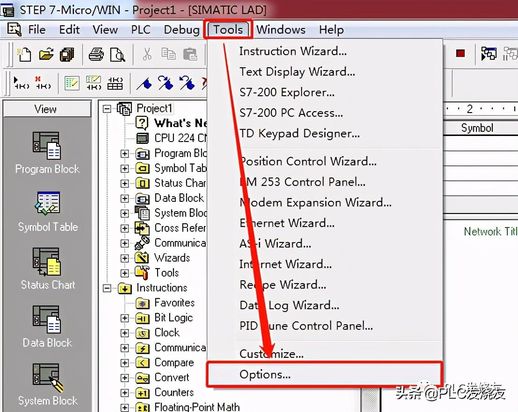Click the Print toolbar icon

[x=96, y=54]
